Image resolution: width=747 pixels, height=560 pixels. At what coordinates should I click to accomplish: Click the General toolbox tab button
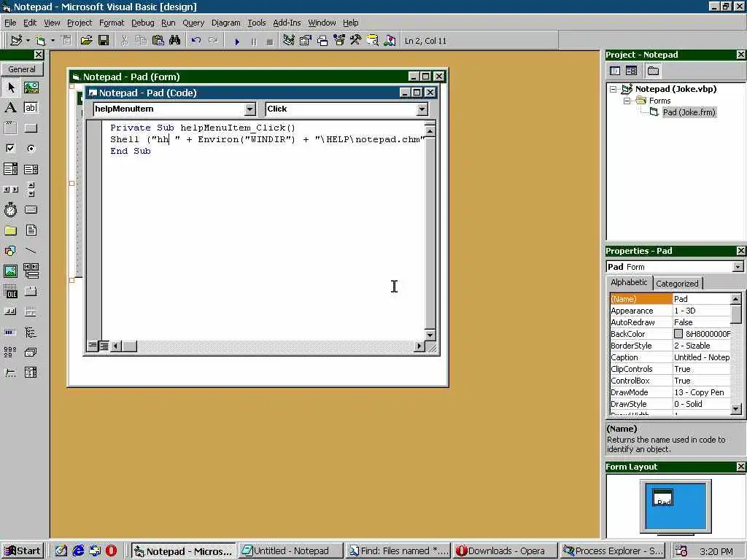(22, 69)
